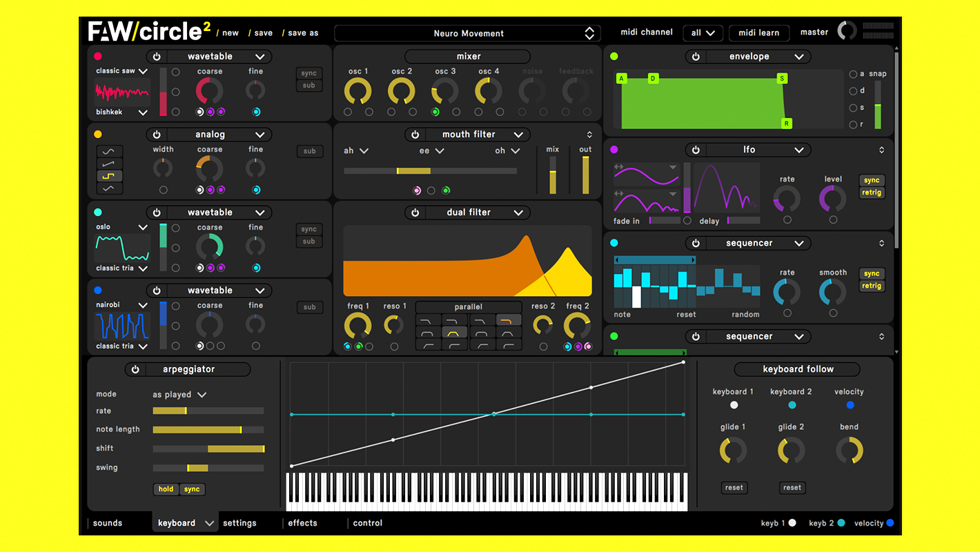
Task: Open the sounds tab
Action: [108, 523]
